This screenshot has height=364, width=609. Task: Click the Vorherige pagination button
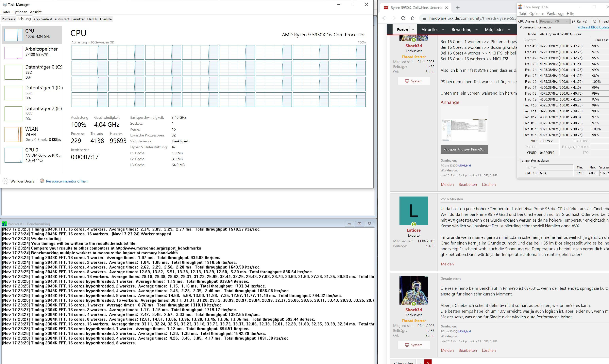coord(403,362)
